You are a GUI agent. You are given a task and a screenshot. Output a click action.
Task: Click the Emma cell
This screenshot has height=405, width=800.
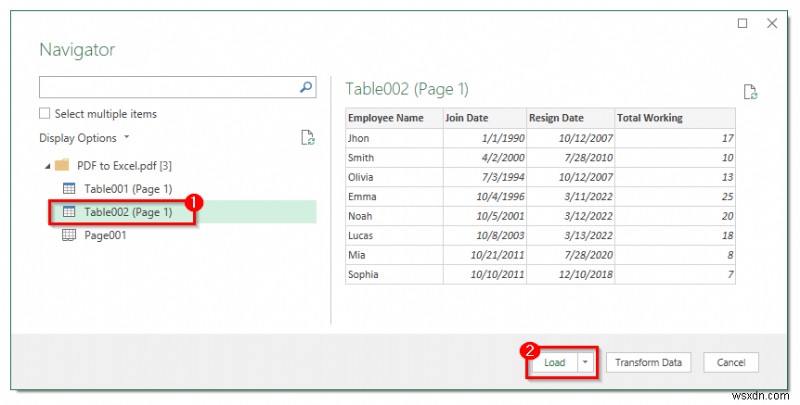394,196
